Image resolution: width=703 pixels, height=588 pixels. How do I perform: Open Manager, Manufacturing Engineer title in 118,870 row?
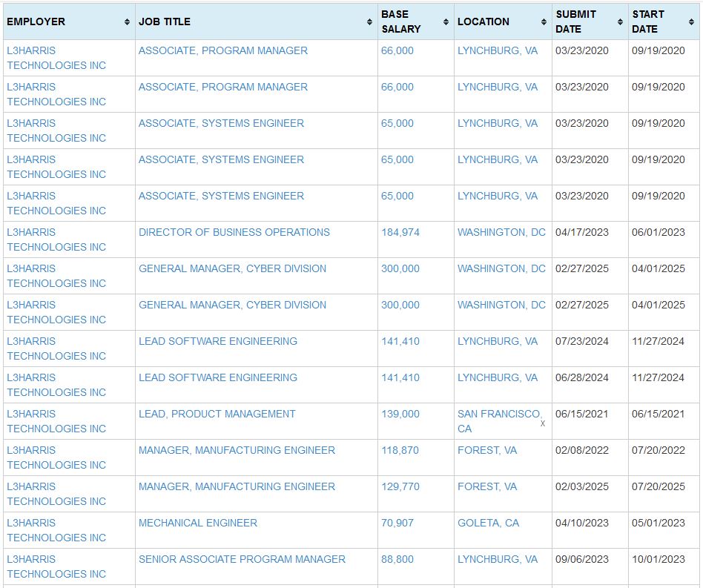(x=237, y=450)
